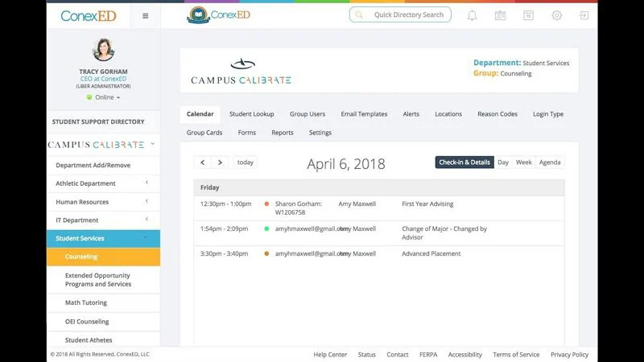
Task: Open the Online status dropdown
Action: click(x=104, y=97)
